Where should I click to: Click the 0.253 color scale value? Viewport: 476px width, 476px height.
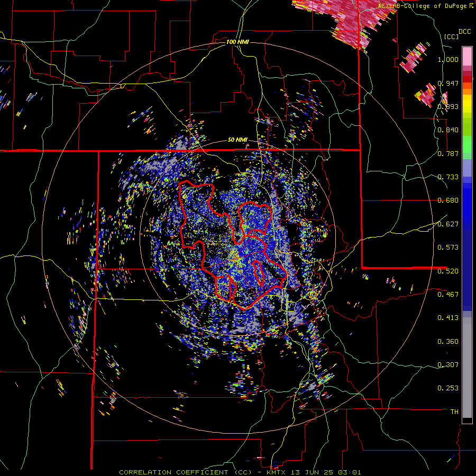tap(448, 388)
